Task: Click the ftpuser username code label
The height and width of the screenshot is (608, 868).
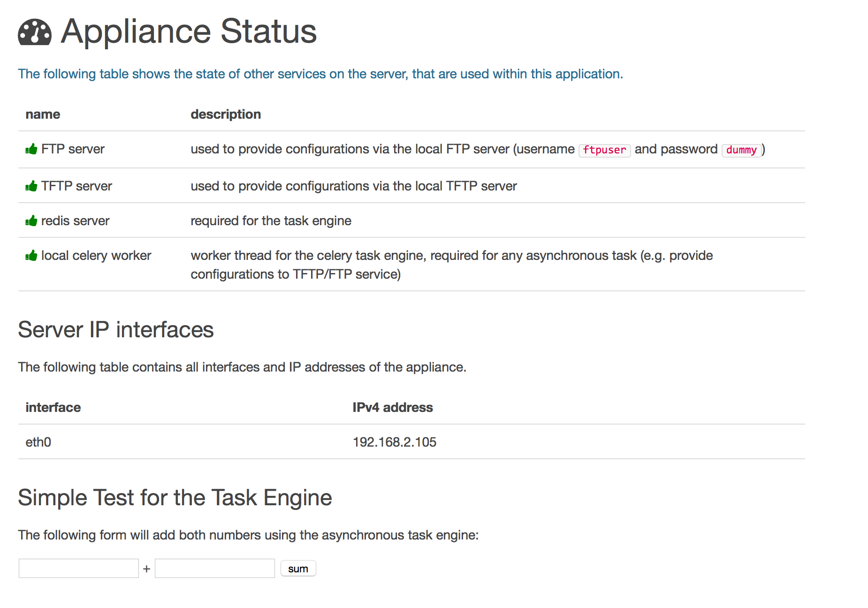Action: pos(604,150)
